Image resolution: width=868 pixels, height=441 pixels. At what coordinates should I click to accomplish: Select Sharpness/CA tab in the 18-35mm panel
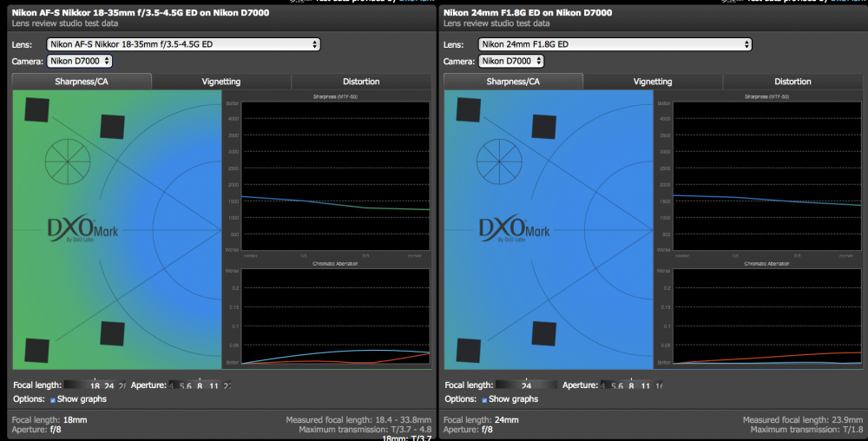tap(82, 82)
